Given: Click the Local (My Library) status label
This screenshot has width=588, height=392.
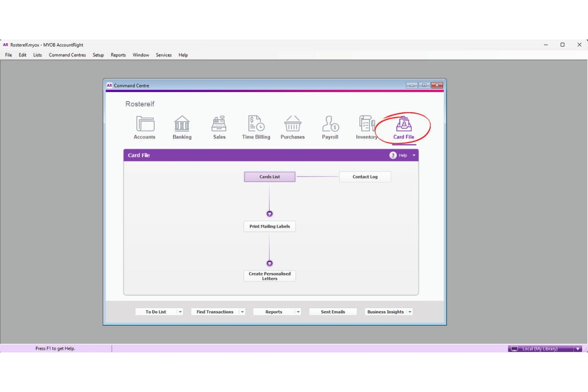Looking at the screenshot, I should pyautogui.click(x=540, y=349).
